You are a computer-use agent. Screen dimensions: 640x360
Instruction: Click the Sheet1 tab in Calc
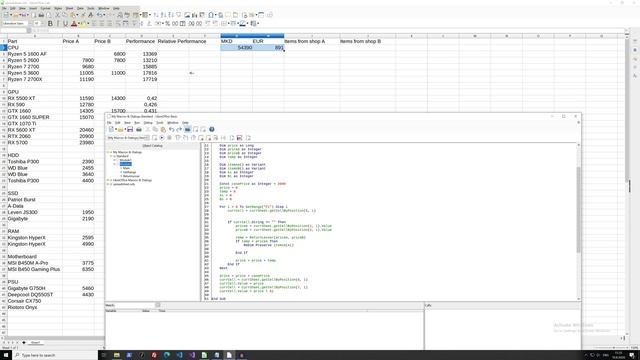[x=36, y=342]
